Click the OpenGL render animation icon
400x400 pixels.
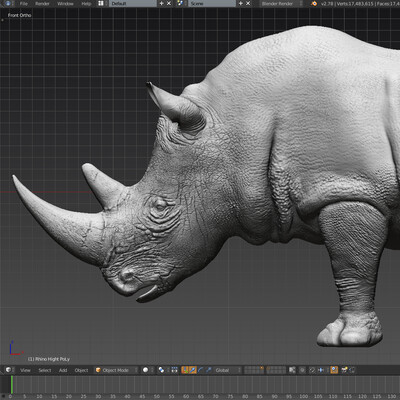352,370
